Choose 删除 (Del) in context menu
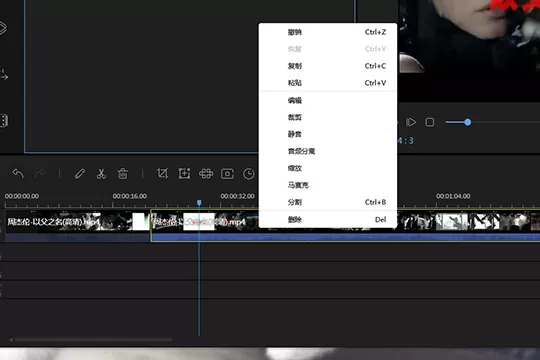 pos(328,219)
